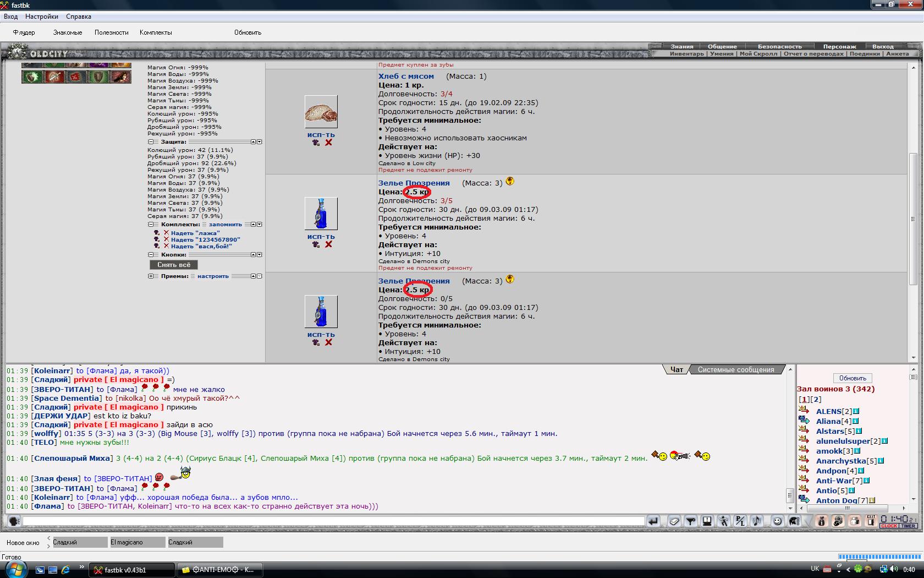The image size is (924, 578).
Task: Open Internet Explorer from quick launch
Action: point(65,570)
